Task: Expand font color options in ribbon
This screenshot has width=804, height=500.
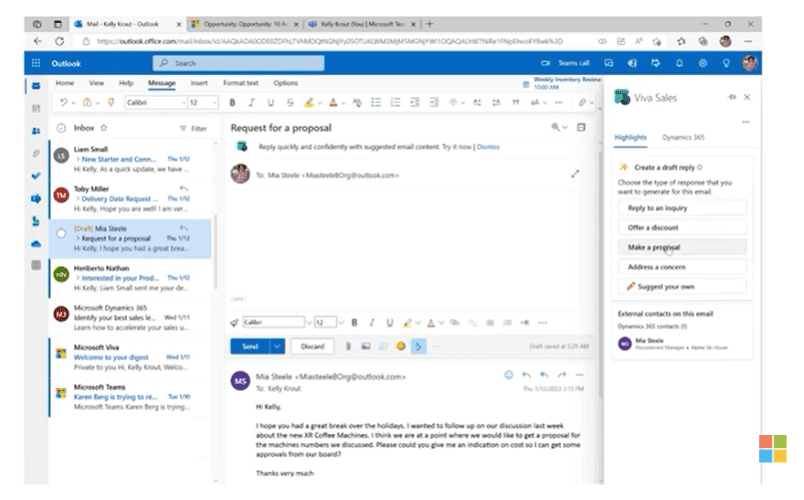Action: point(343,103)
